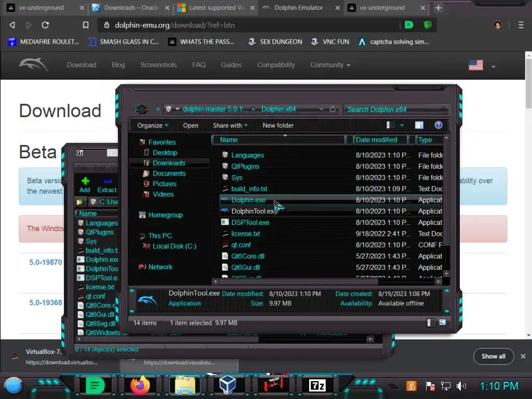Open FAQ in the site navigation
532x399 pixels.
(199, 65)
